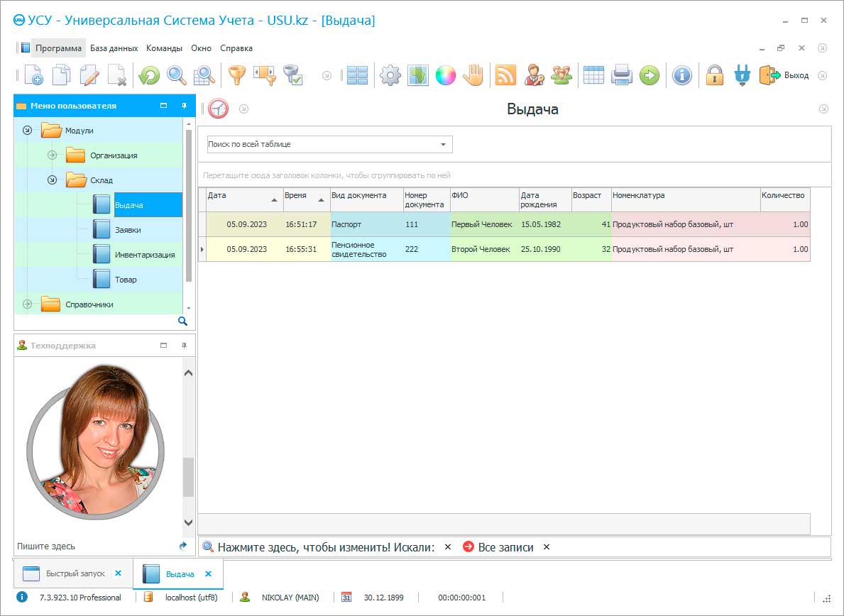
Task: Sort by the Время column header
Action: point(306,199)
